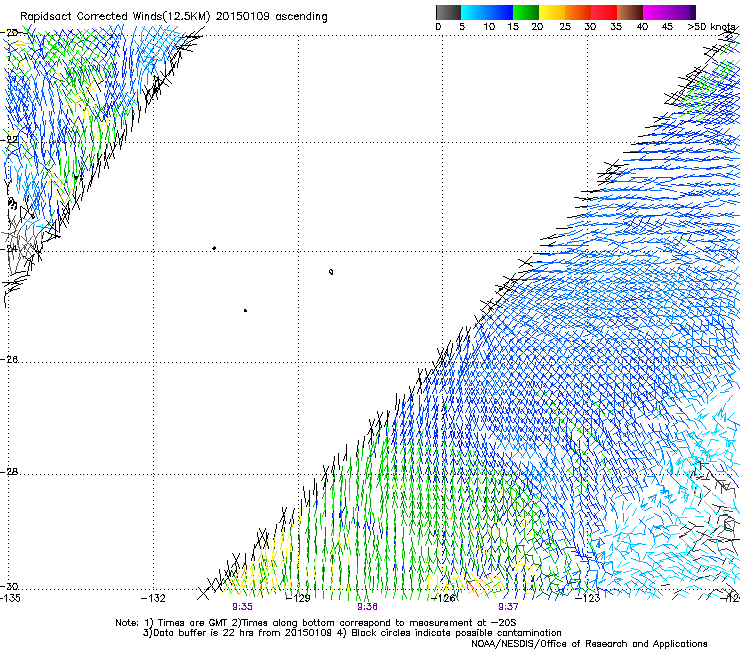Screen dimensions: 740x650
Task: Click the blue 10-15 knots legend swatch
Action: 500,12
